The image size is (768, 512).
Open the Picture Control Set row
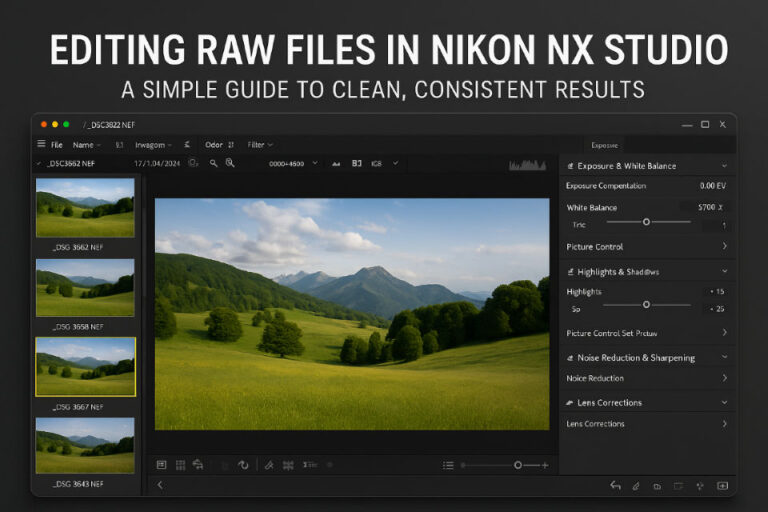click(646, 333)
